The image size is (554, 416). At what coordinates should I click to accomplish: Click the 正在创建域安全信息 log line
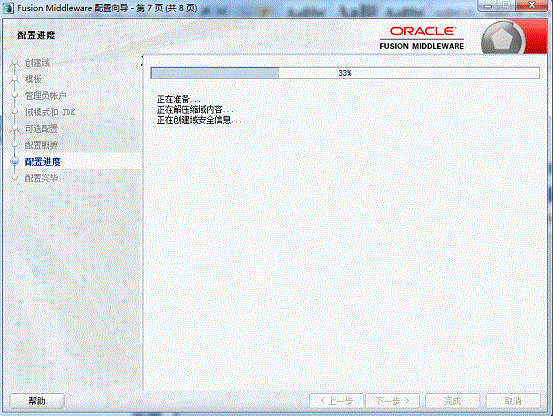click(199, 120)
